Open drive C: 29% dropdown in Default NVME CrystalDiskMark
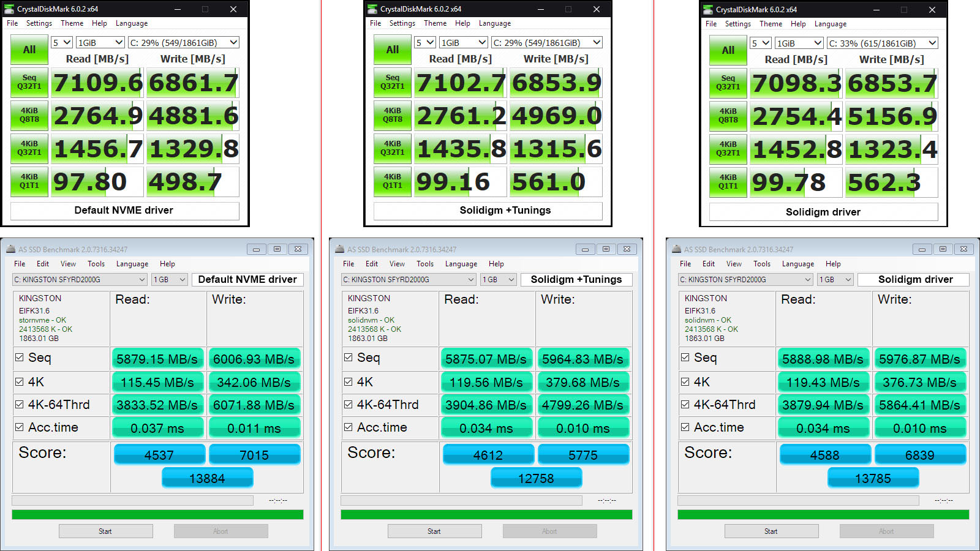Screen dimensions: 980x551 [183, 42]
